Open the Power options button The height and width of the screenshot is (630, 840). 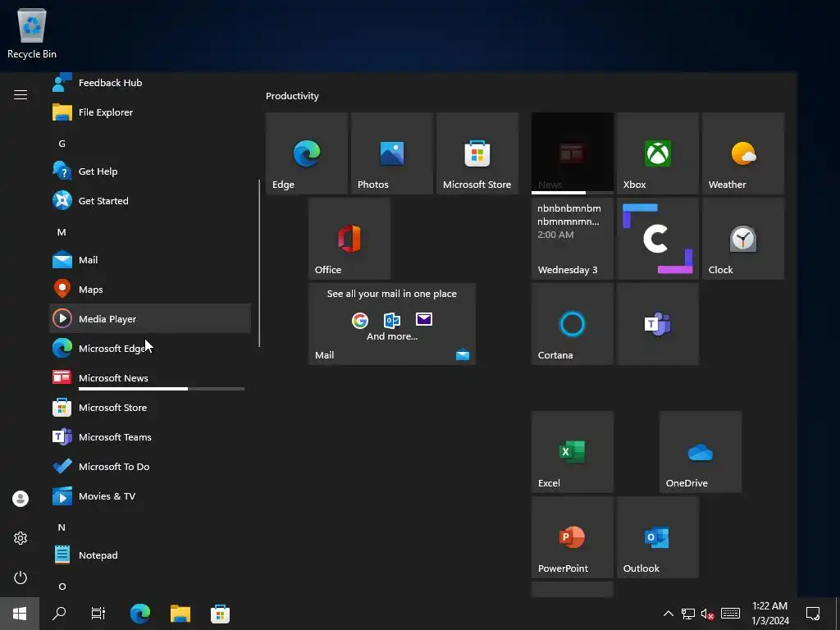tap(21, 577)
